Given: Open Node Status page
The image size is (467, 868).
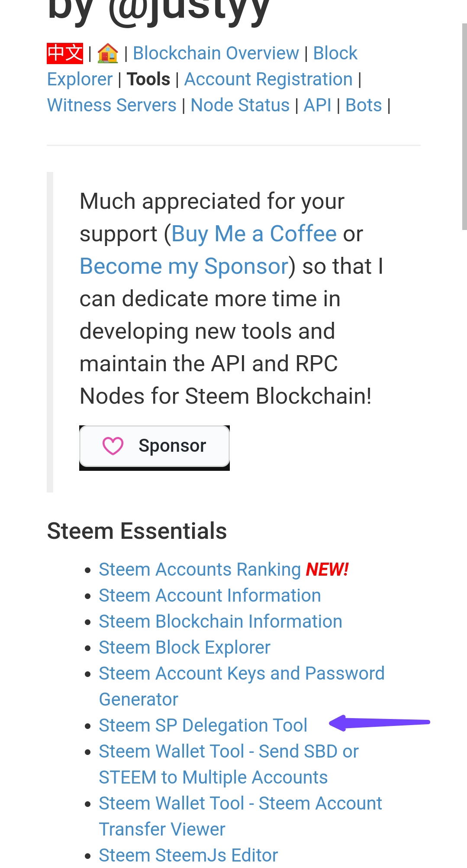Looking at the screenshot, I should coord(240,105).
